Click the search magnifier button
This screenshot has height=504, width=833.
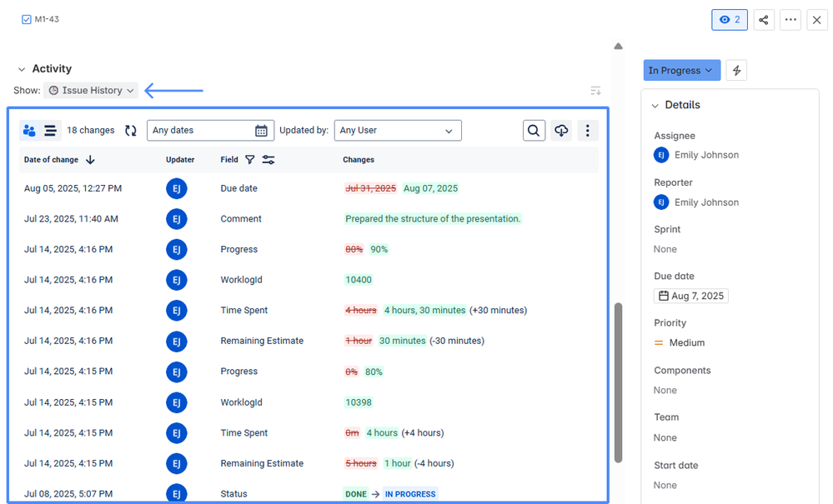pos(534,131)
